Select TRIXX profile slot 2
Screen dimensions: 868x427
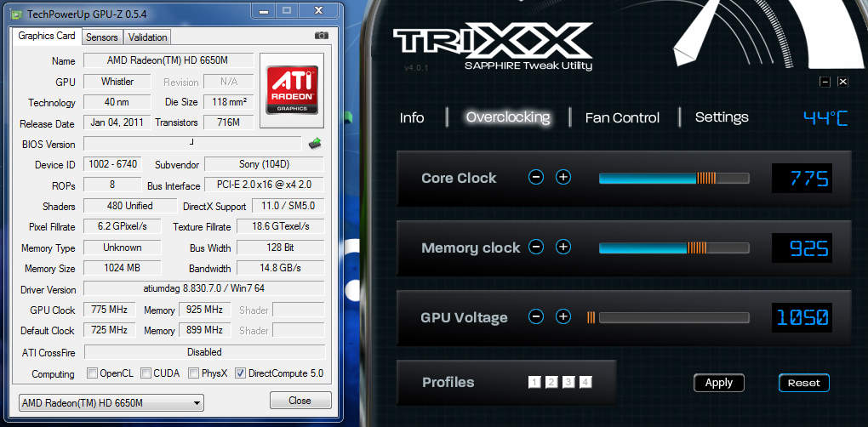[551, 382]
